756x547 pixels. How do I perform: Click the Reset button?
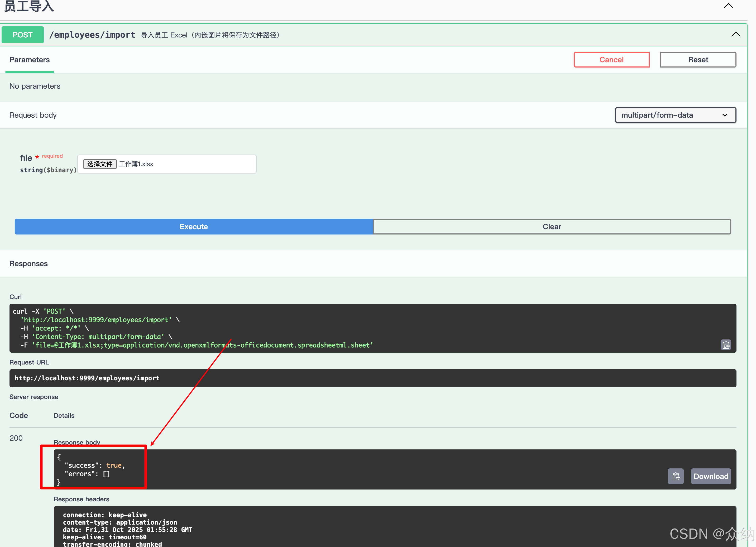[698, 60]
